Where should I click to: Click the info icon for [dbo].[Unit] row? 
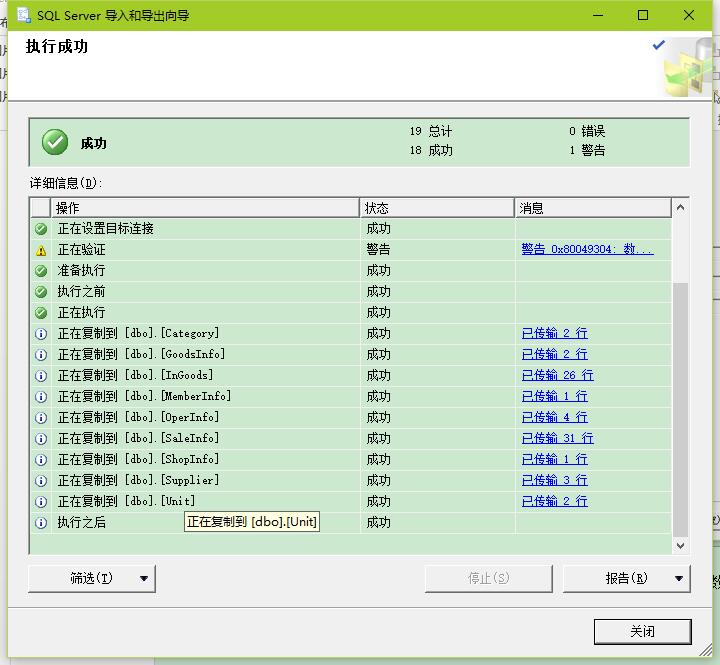pos(41,502)
